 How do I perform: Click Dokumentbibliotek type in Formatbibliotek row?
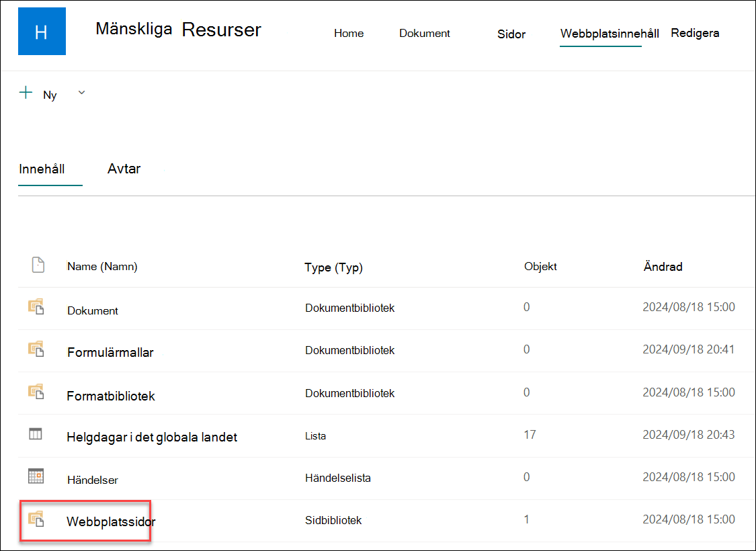(x=350, y=393)
